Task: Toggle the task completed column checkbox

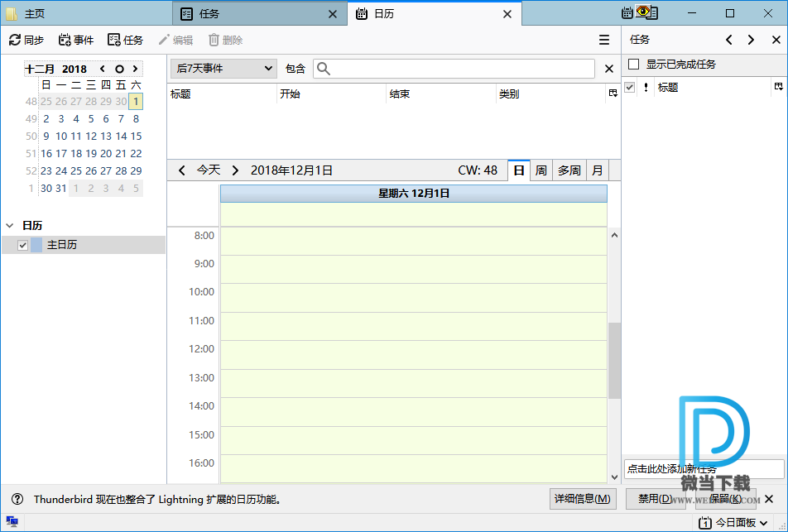Action: [630, 88]
